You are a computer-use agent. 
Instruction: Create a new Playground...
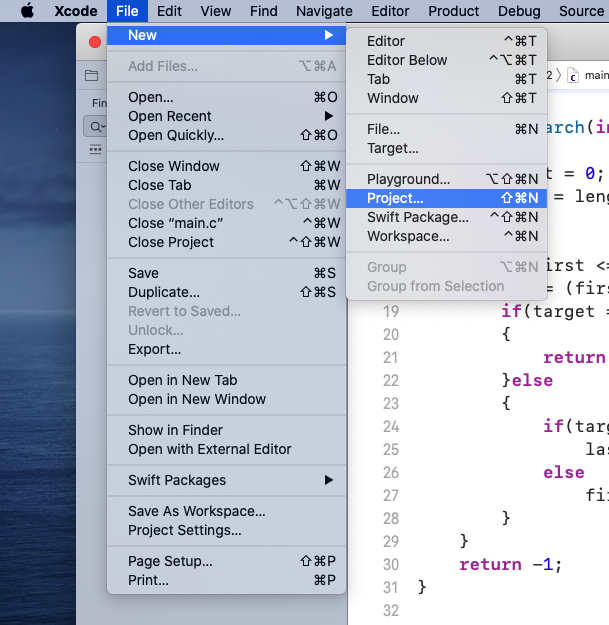point(446,179)
